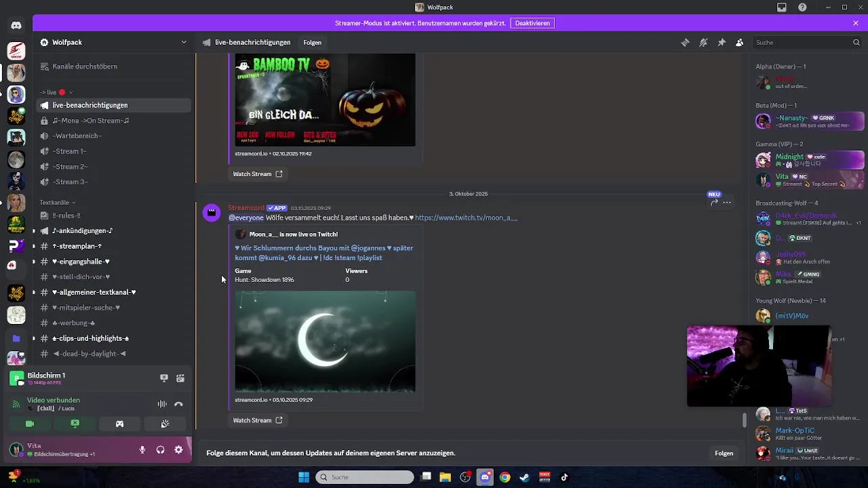Open the stream title link Wir Schlummern durchs Bayou
The height and width of the screenshot is (488, 868).
324,253
